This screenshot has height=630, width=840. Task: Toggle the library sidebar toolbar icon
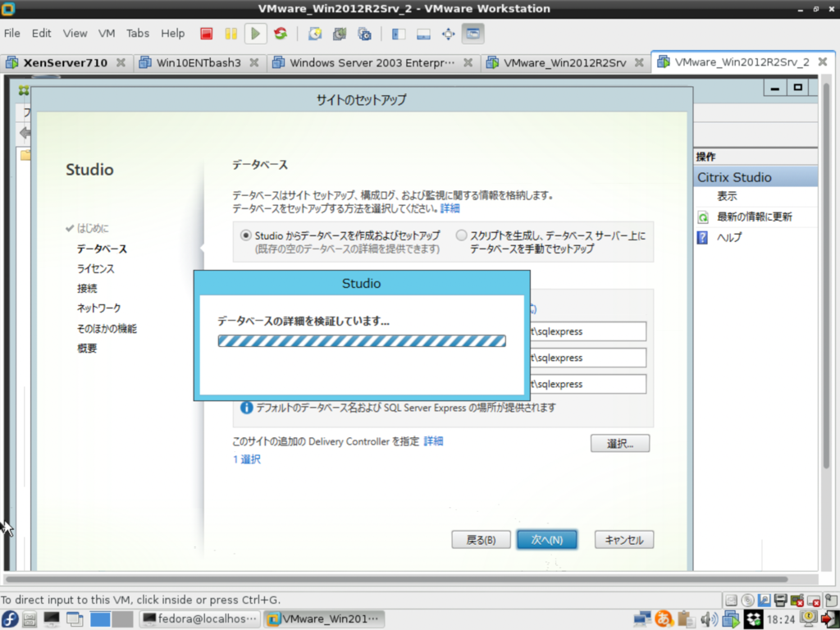pyautogui.click(x=399, y=34)
